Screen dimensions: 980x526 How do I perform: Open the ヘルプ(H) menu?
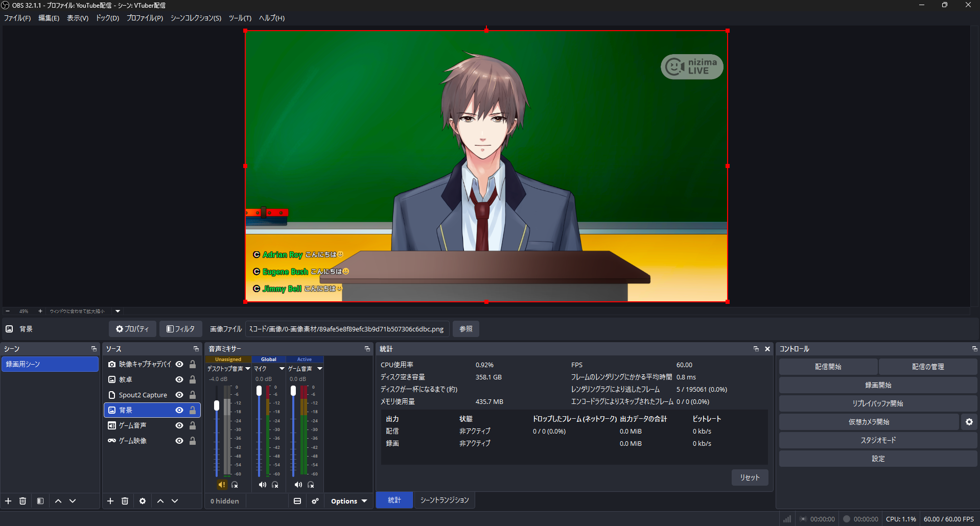point(272,18)
